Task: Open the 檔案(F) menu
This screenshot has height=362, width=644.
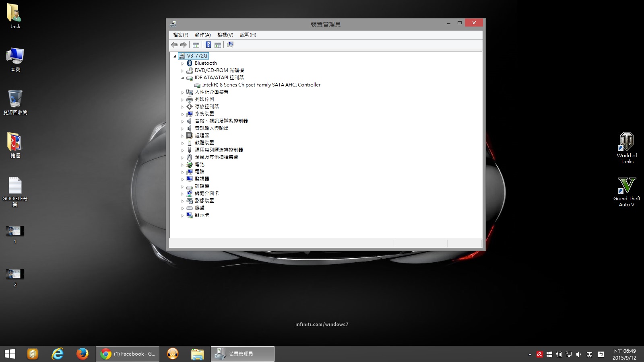Action: [181, 35]
